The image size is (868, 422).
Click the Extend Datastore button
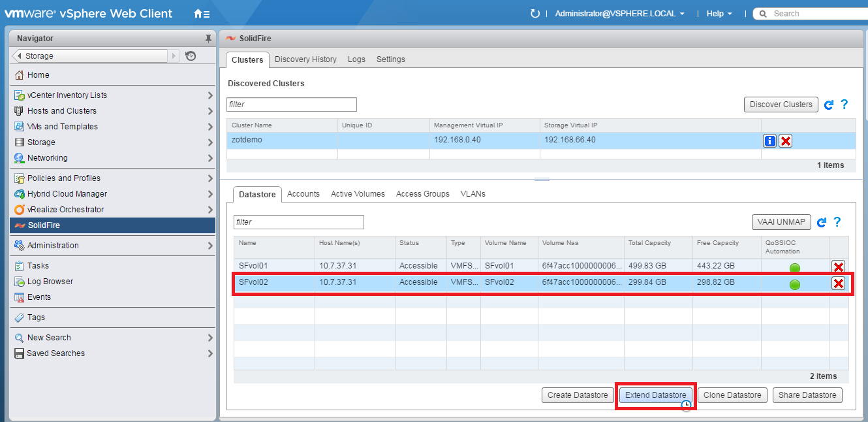[x=655, y=395]
